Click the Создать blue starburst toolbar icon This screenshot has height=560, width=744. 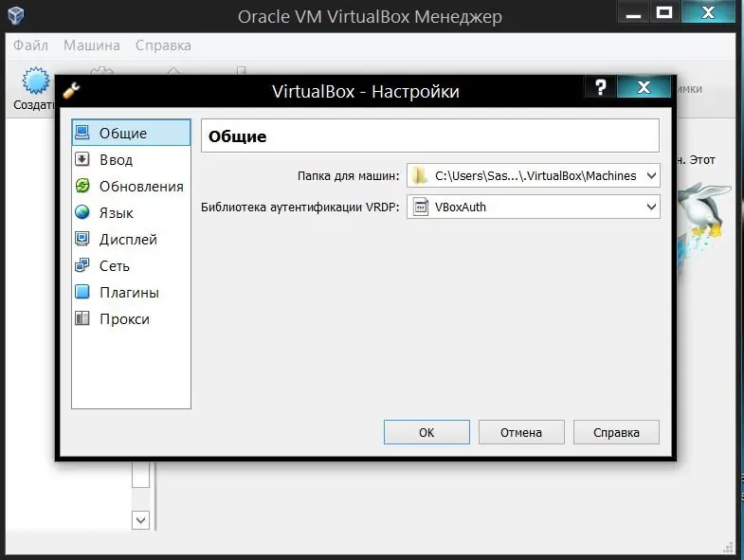click(36, 81)
